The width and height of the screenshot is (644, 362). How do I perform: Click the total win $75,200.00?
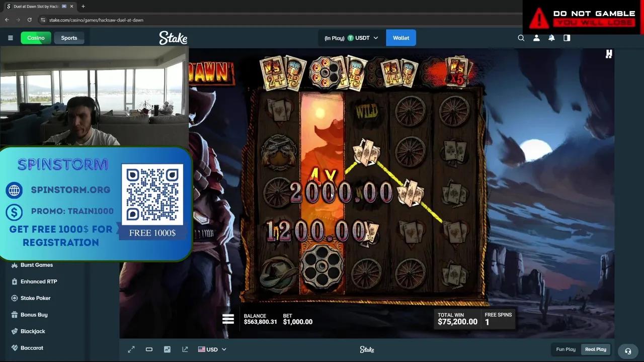coord(457,322)
